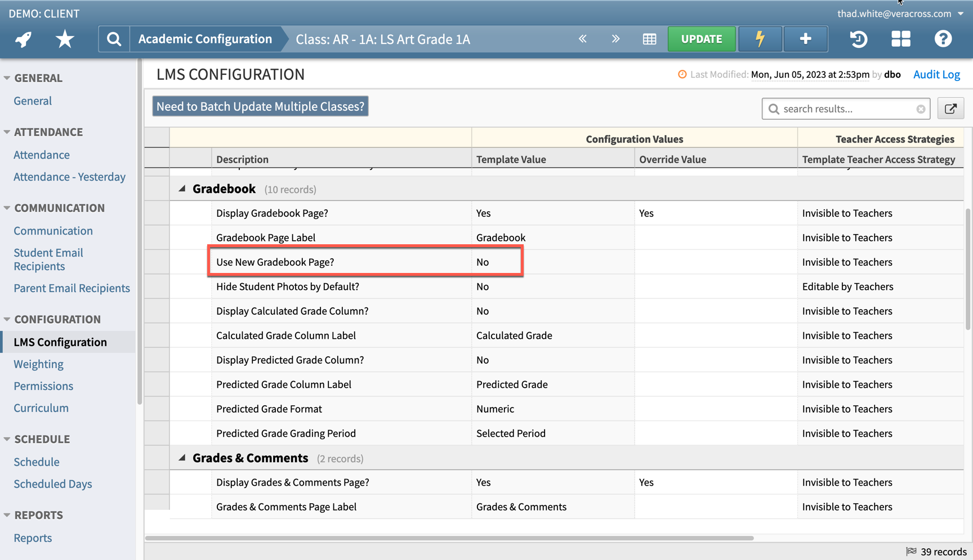Click the export results icon
973x560 pixels.
point(950,109)
